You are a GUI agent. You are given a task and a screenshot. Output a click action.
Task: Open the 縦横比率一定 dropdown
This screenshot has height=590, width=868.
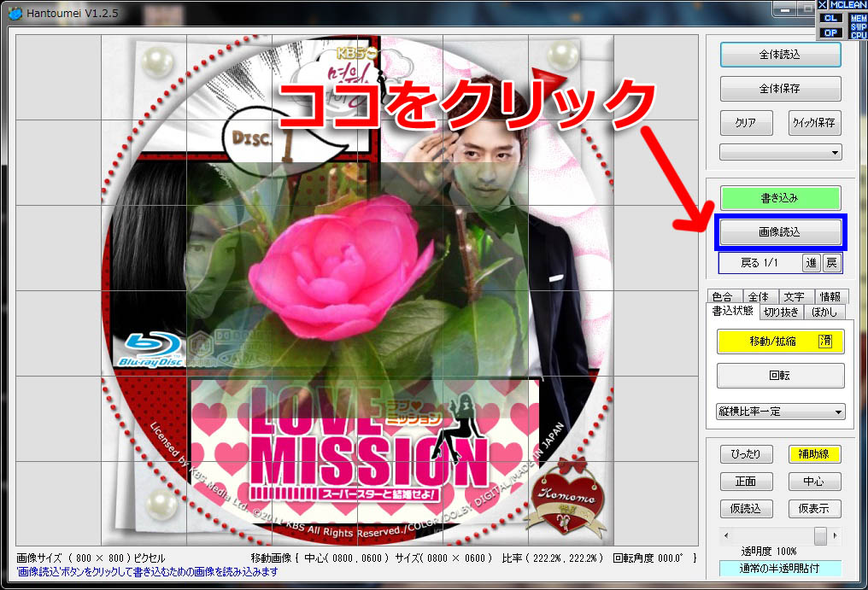click(781, 412)
